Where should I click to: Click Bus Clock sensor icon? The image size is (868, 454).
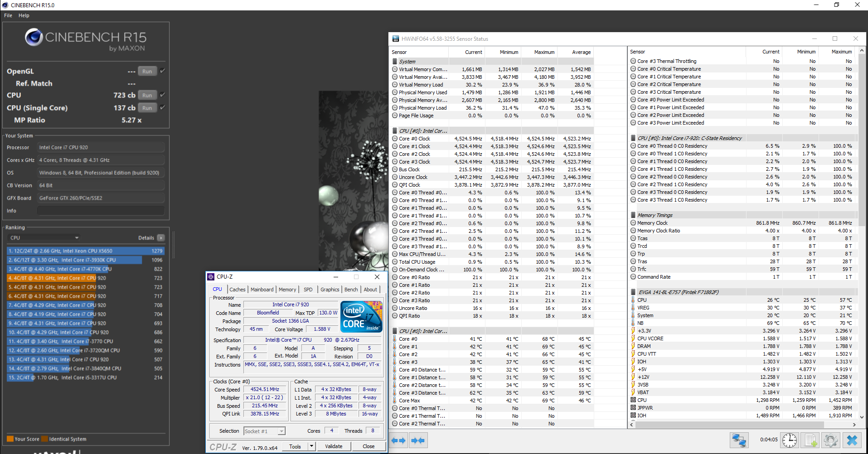[x=395, y=169]
